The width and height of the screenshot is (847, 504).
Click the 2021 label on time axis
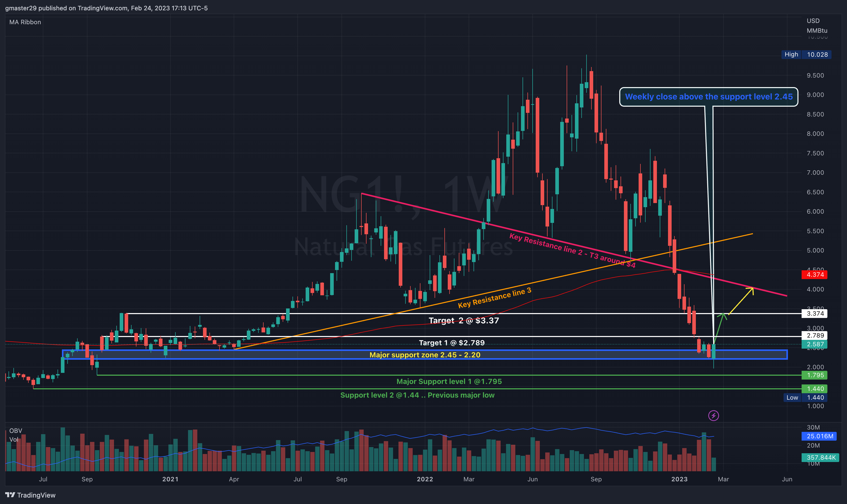[x=170, y=479]
